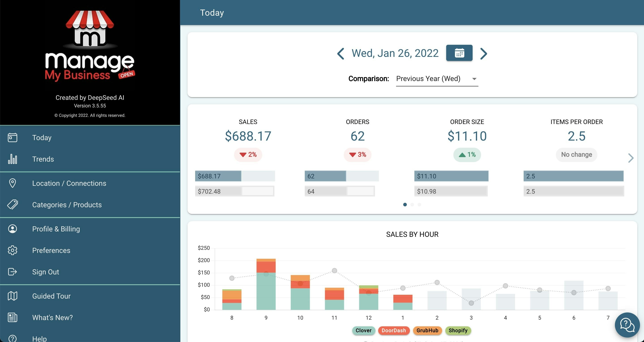Screen dimensions: 644x342
Task: Toggle the DoorDash series visibility
Action: [x=394, y=331]
